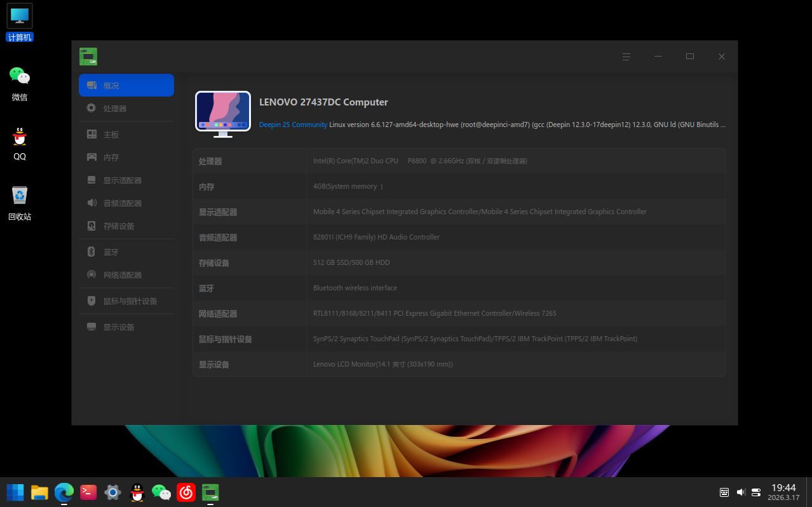The image size is (812, 507).
Task: Click the 蓝牙 row label in table
Action: 206,288
